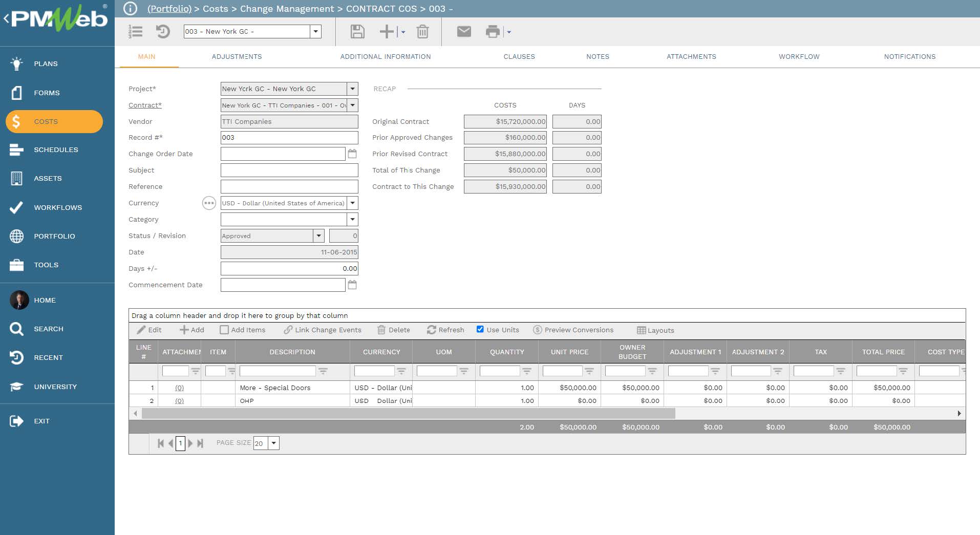Viewport: 980px width, 535px height.
Task: Click the Exit icon in sidebar
Action: [16, 421]
